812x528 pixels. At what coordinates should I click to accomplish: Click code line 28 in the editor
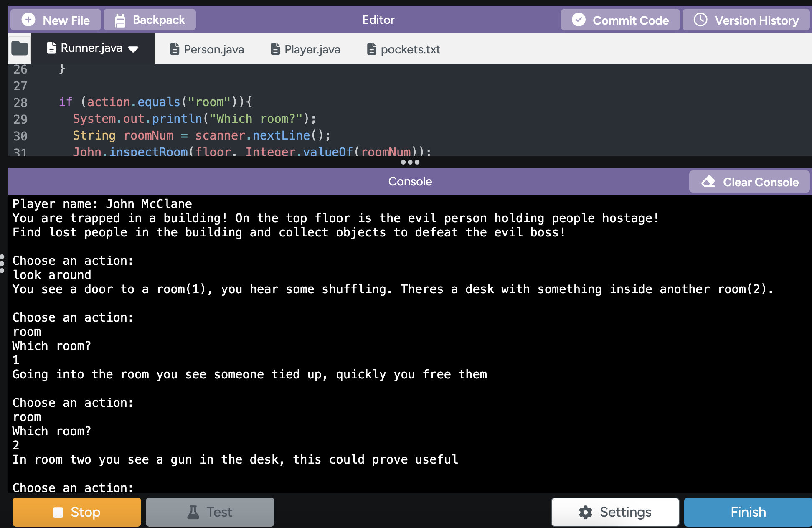coord(155,102)
